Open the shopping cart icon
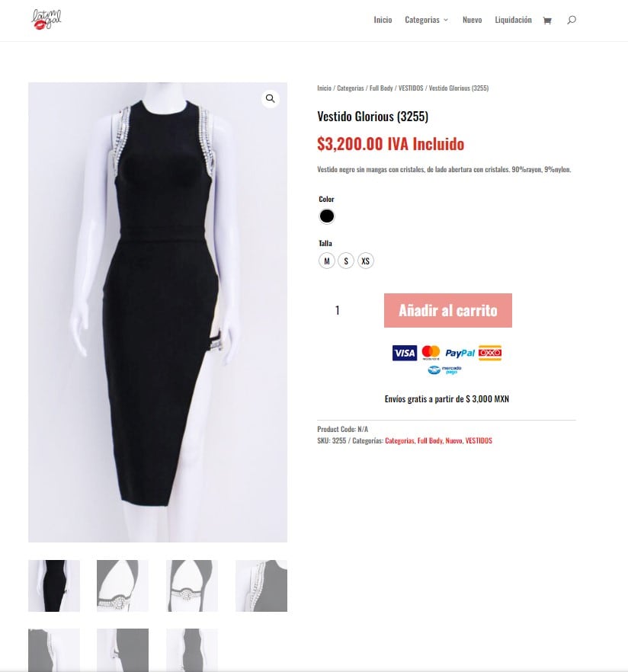The height and width of the screenshot is (672, 628). [547, 20]
